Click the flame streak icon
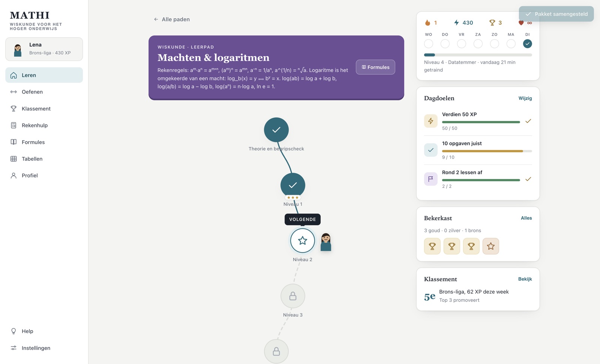Image resolution: width=600 pixels, height=364 pixels. pyautogui.click(x=427, y=22)
